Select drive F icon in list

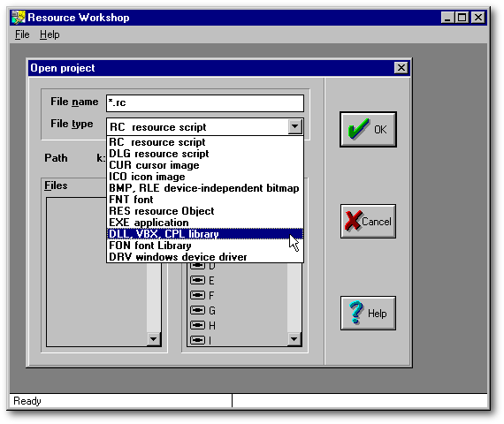[197, 295]
